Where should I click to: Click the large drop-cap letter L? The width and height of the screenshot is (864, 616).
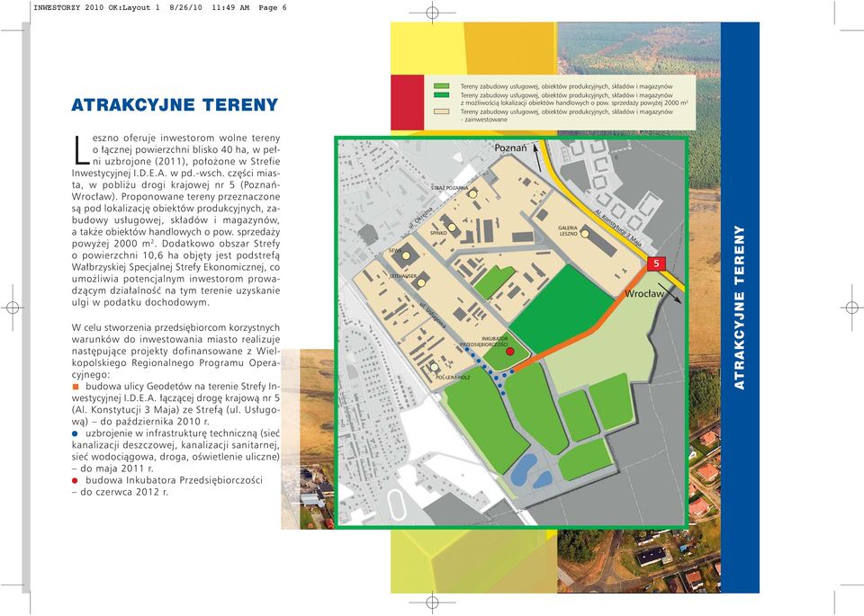[81, 150]
